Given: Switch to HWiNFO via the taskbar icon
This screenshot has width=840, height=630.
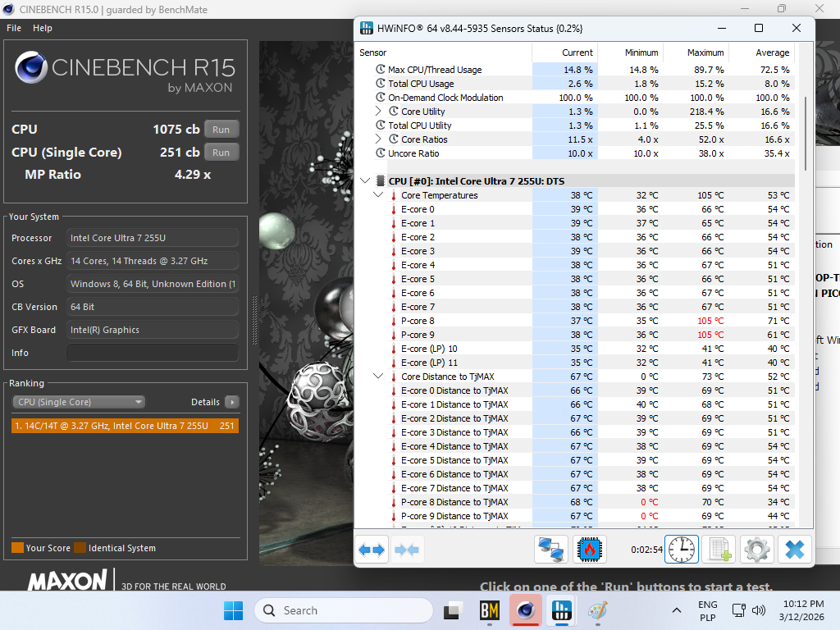Looking at the screenshot, I should click(x=561, y=610).
